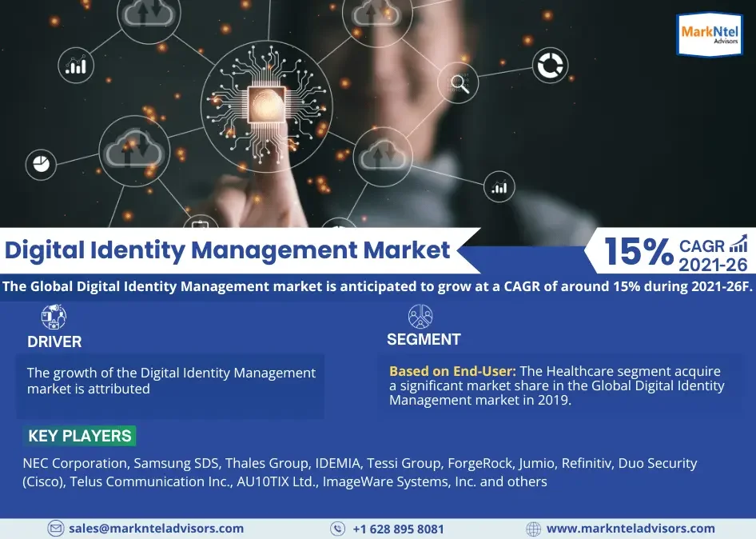
Task: Click the globe website icon in footer
Action: pyautogui.click(x=533, y=529)
